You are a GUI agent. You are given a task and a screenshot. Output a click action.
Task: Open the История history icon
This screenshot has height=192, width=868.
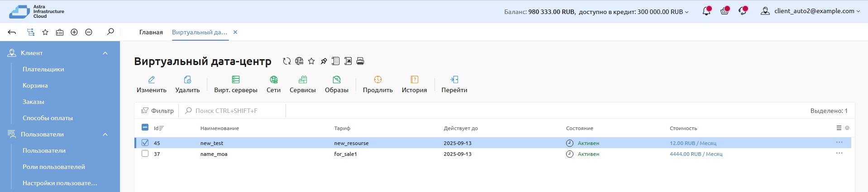[414, 80]
